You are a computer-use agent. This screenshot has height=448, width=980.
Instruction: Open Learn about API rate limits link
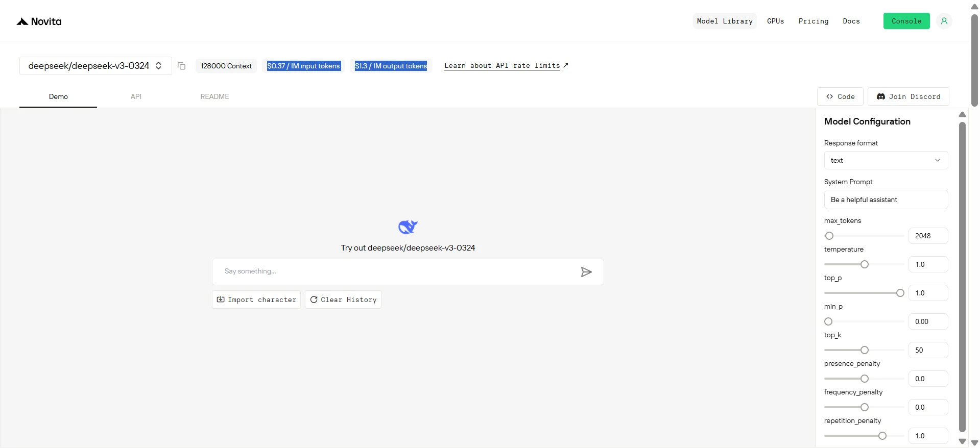pyautogui.click(x=506, y=66)
